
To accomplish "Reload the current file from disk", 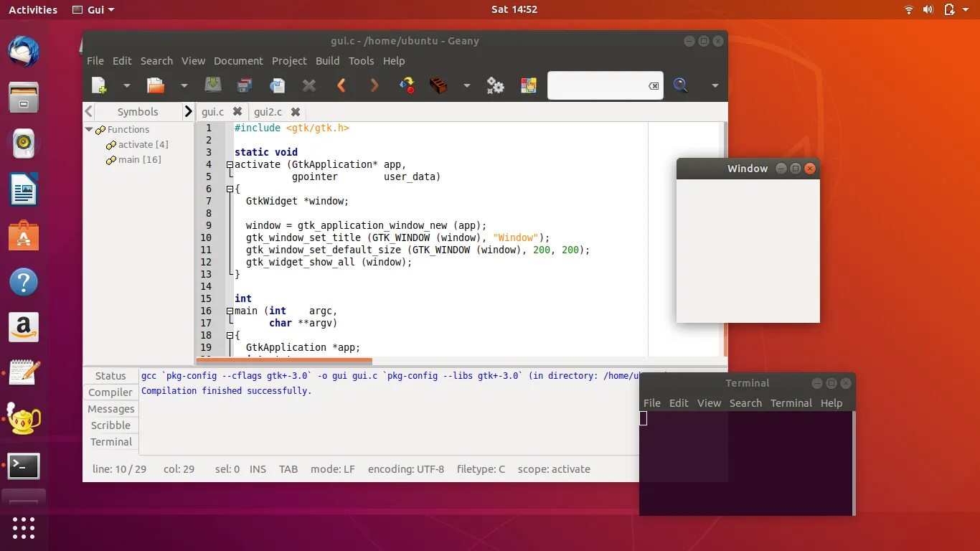I will click(x=277, y=85).
